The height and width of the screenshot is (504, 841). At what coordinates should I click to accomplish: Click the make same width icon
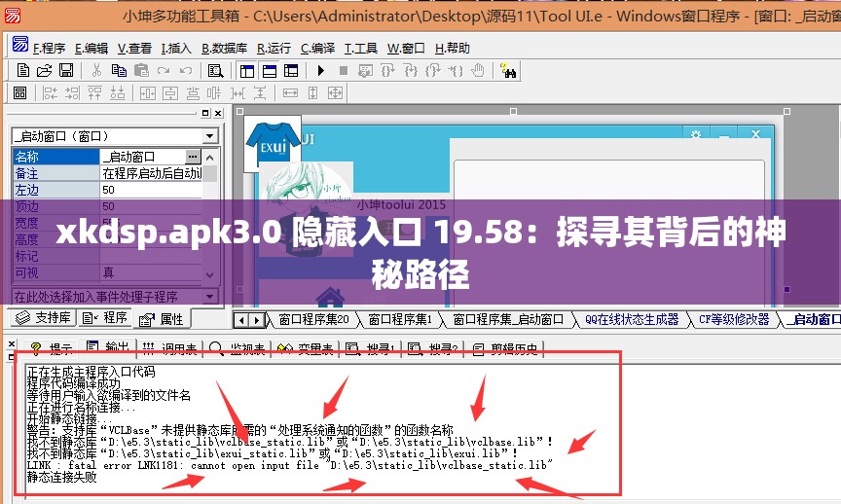pyautogui.click(x=290, y=92)
